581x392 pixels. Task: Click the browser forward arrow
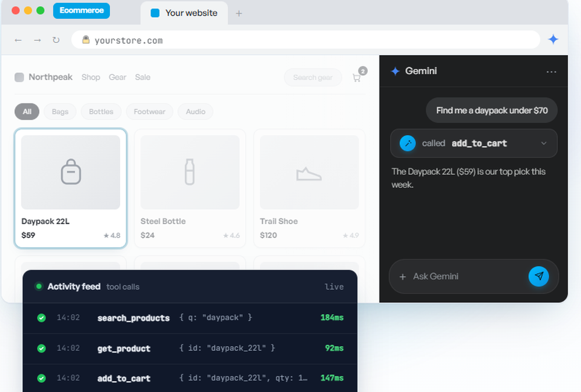coord(37,40)
